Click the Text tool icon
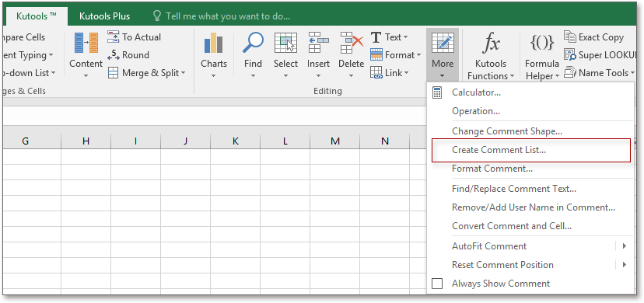Screen dimensions: 644x303 pyautogui.click(x=376, y=37)
